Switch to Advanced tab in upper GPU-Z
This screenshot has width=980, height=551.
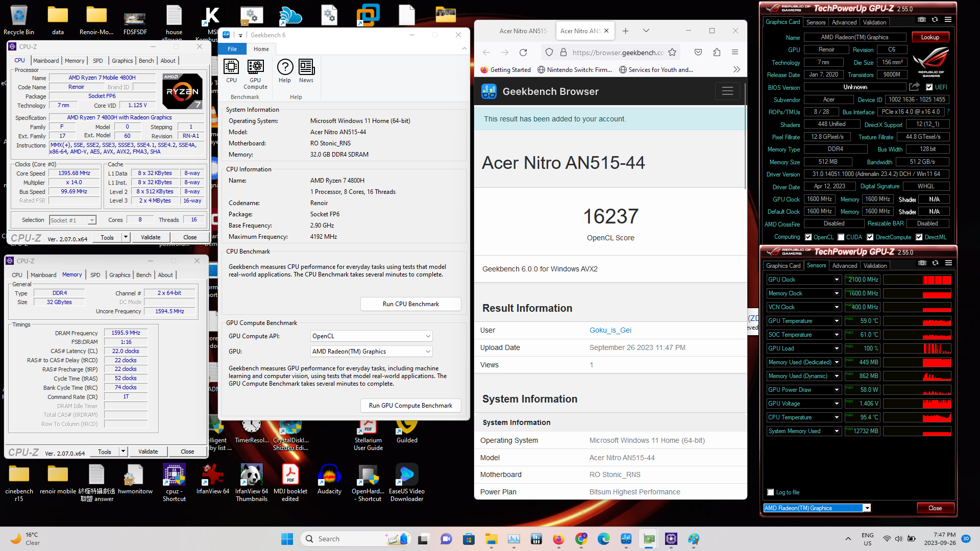tap(844, 22)
